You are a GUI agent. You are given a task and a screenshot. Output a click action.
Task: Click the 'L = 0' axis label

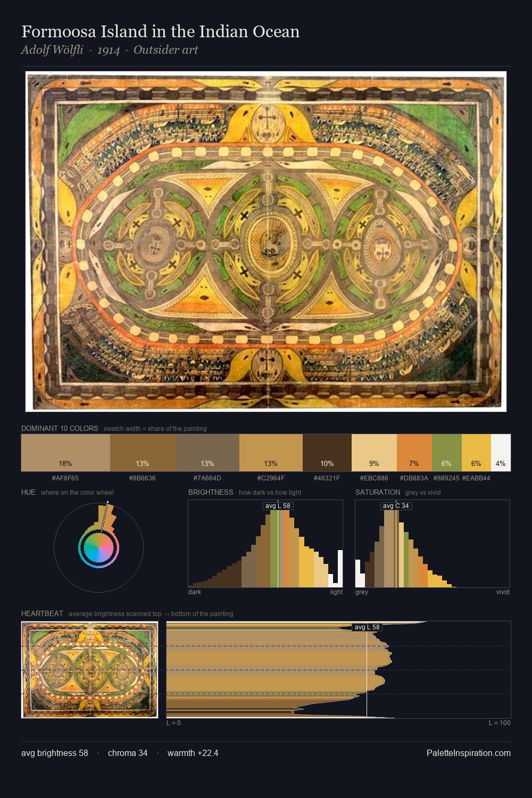click(x=173, y=723)
